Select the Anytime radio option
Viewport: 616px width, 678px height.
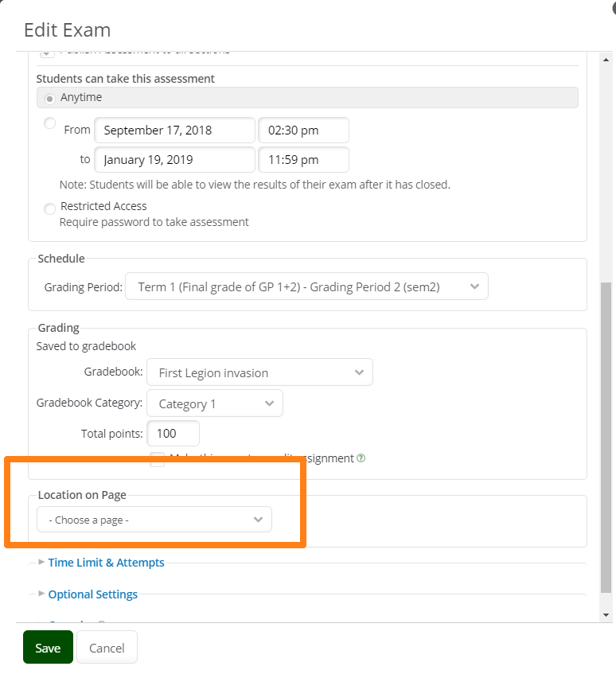coord(50,98)
